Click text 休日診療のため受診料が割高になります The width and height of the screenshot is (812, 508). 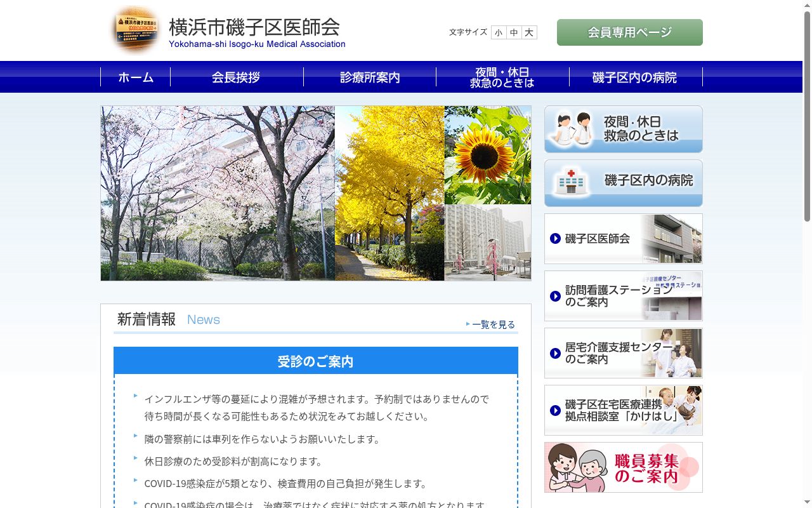pyautogui.click(x=233, y=461)
